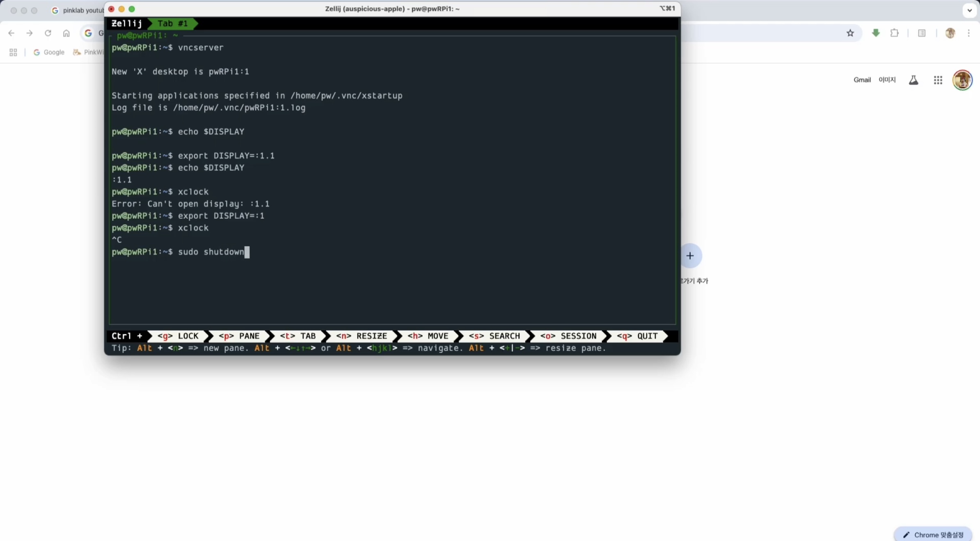Open the Search Labs flask icon
980x541 pixels.
tap(913, 80)
